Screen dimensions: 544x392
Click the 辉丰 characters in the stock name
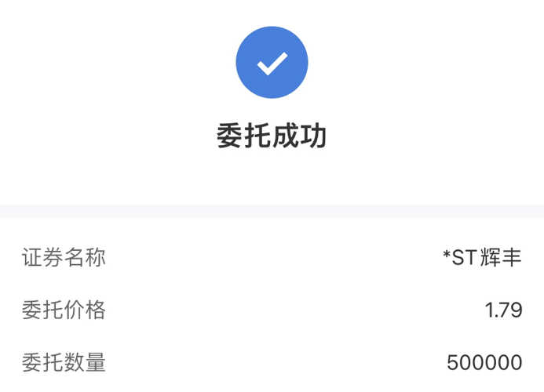[x=501, y=257]
